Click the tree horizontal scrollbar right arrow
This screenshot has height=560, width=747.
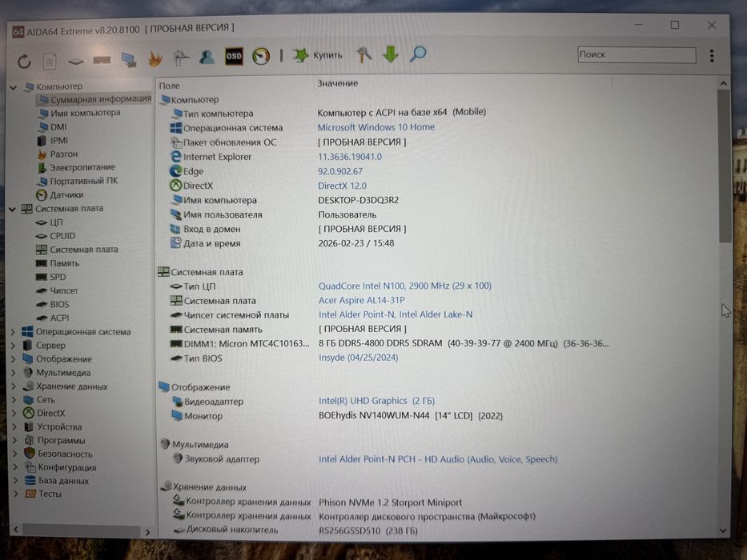tap(147, 532)
